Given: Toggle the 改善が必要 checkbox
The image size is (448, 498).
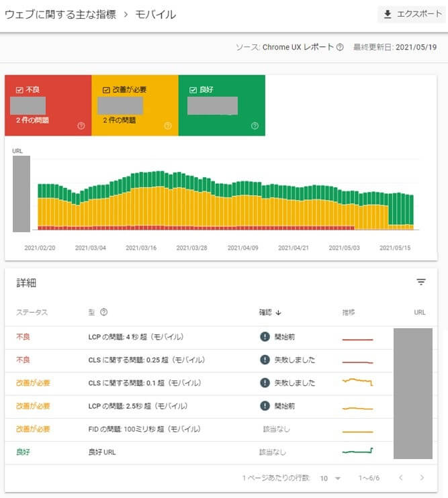Looking at the screenshot, I should click(106, 89).
